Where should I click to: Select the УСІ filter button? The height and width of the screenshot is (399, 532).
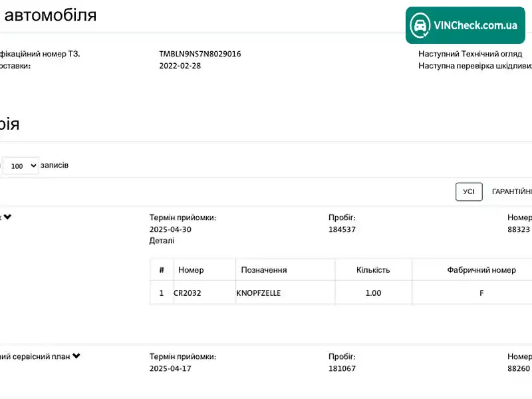[469, 192]
